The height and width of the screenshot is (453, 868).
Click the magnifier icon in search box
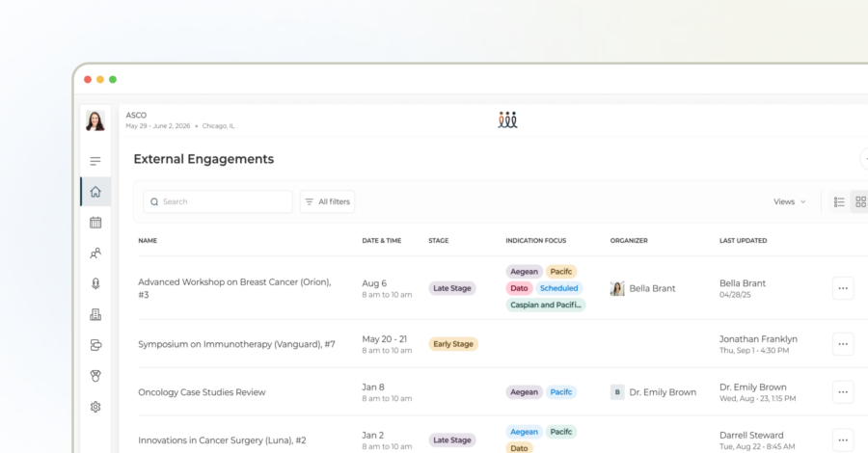coord(154,201)
